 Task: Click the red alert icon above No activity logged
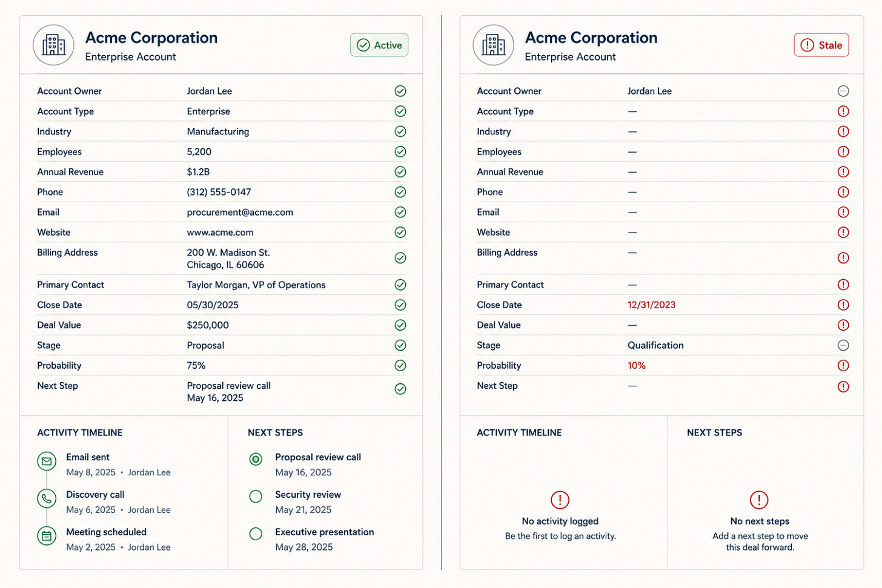click(x=560, y=500)
